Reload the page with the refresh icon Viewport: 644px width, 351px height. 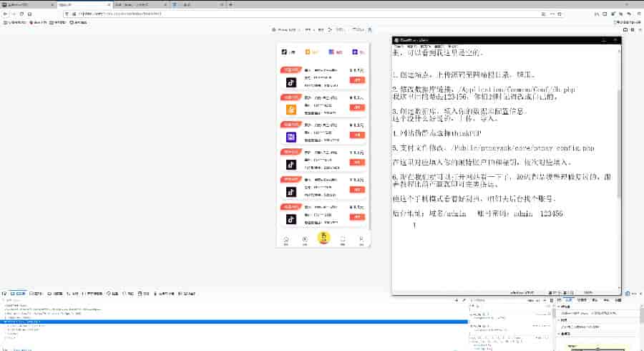[x=21, y=14]
